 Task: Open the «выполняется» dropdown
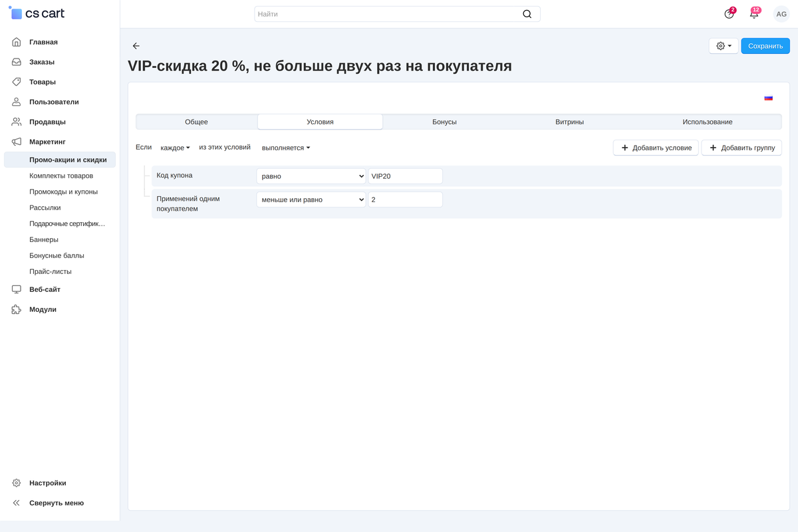tap(286, 148)
